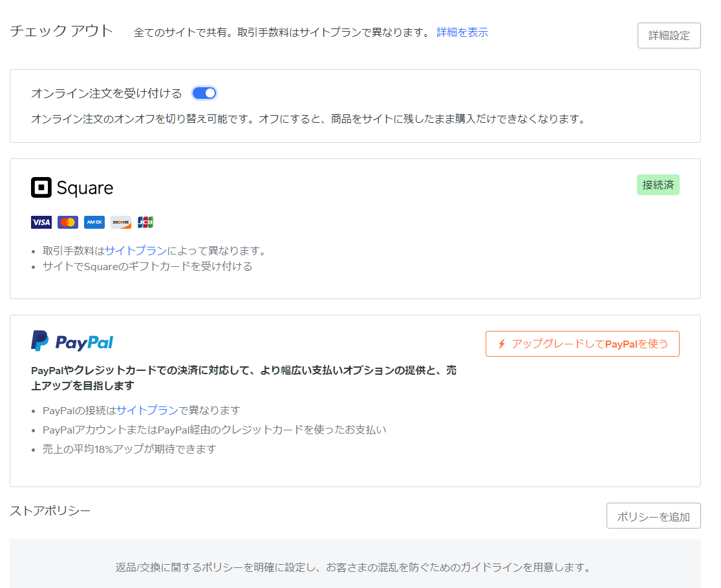This screenshot has height=588, width=721.
Task: Open サイトプラン link in PayPal section
Action: click(x=147, y=410)
